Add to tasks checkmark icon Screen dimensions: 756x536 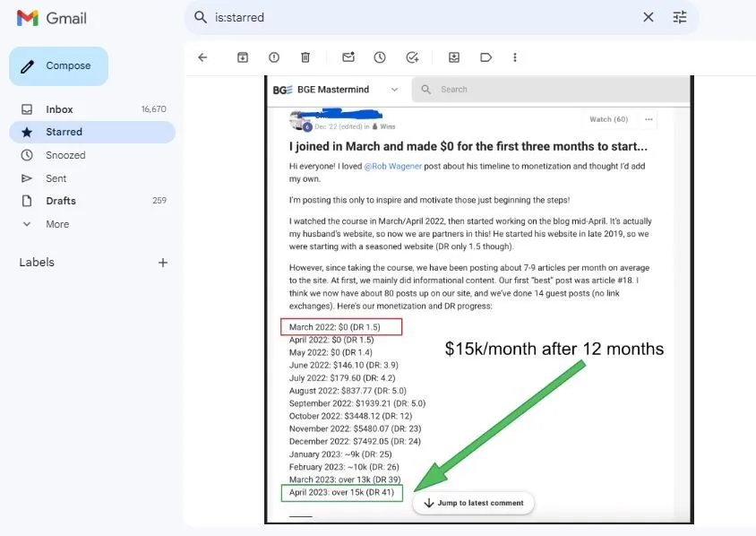click(x=412, y=57)
